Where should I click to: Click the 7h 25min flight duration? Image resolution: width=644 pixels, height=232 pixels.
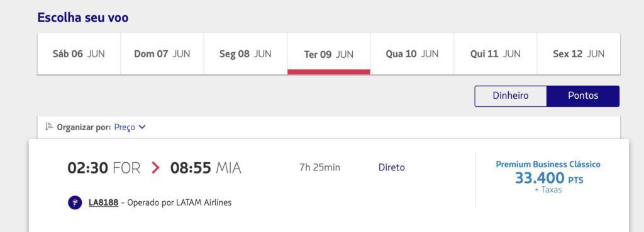pos(320,167)
